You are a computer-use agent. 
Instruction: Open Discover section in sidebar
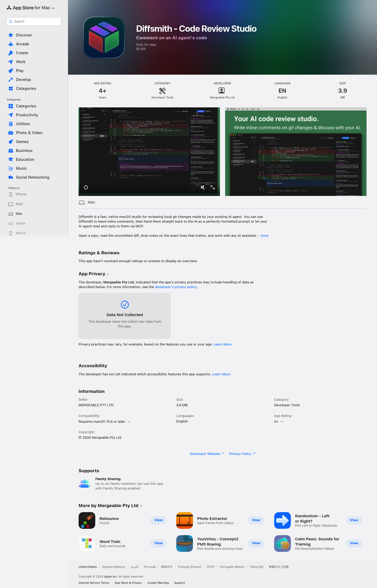(20, 35)
